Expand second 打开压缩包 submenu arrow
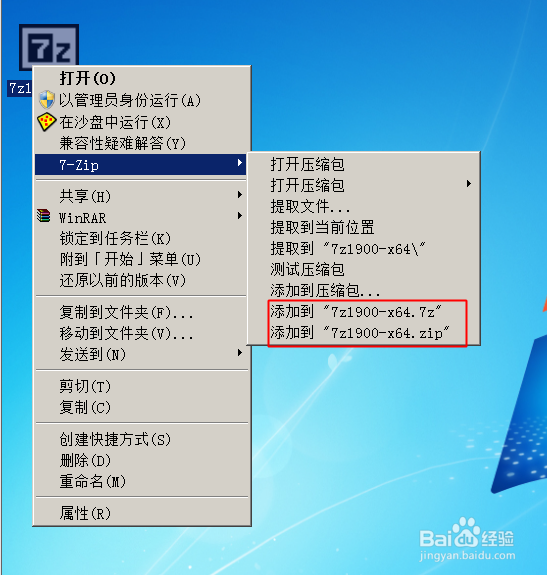 [469, 184]
